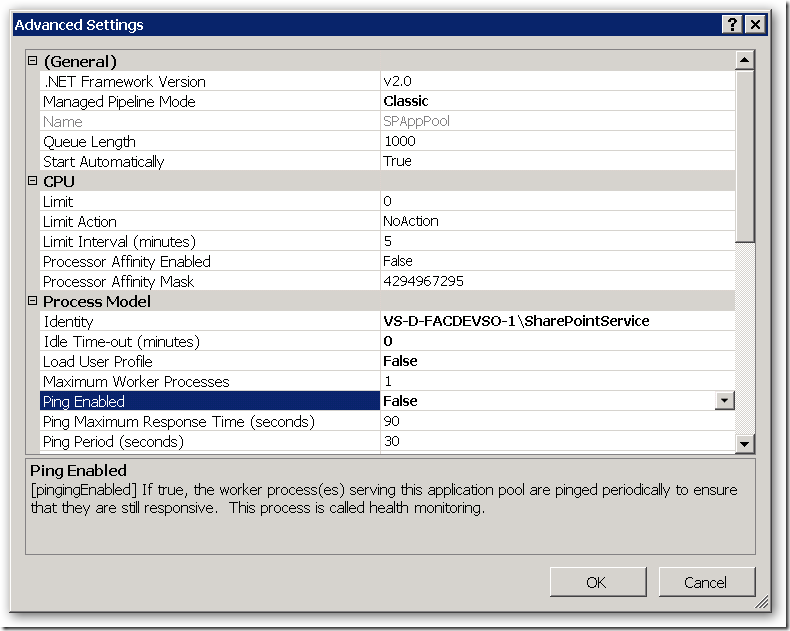Select the CPU Limit property

point(210,201)
